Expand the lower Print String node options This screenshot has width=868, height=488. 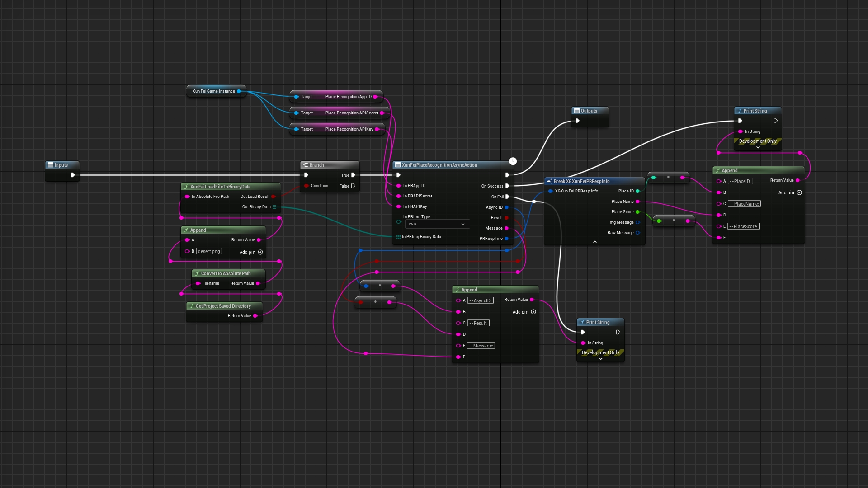click(x=600, y=359)
